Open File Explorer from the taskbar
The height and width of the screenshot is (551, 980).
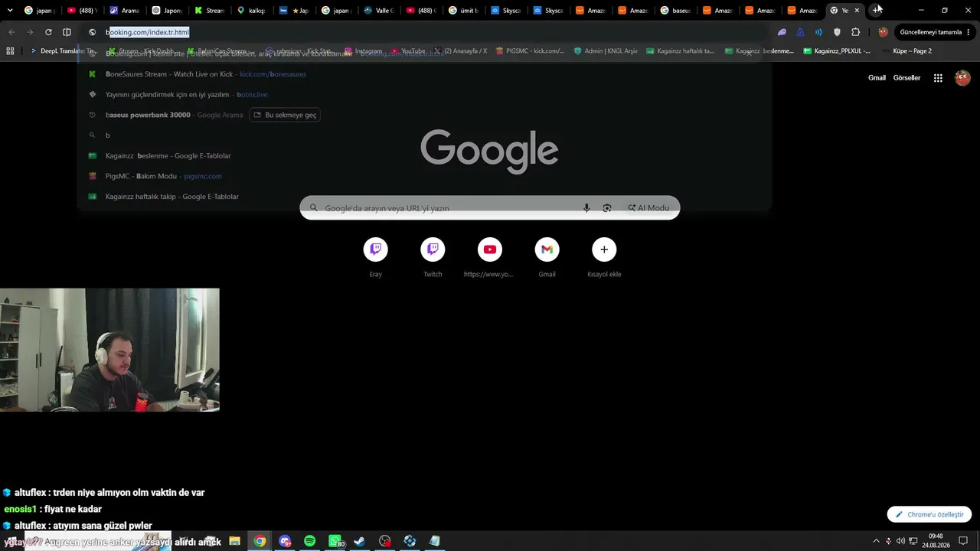click(x=235, y=541)
